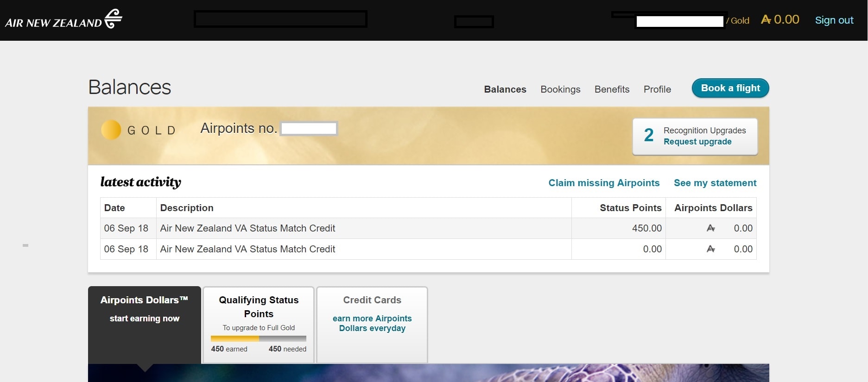Click the Status Points column header

619,208
